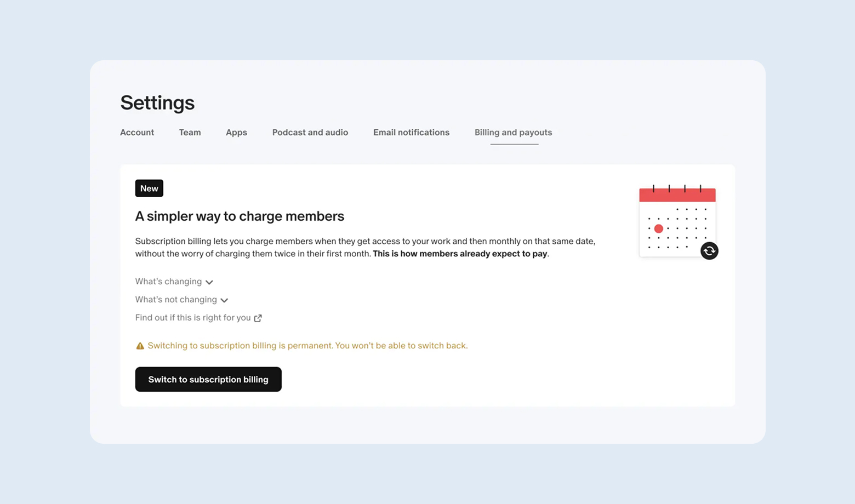Go to the Apps tab
Screen dimensions: 855x504
point(236,133)
